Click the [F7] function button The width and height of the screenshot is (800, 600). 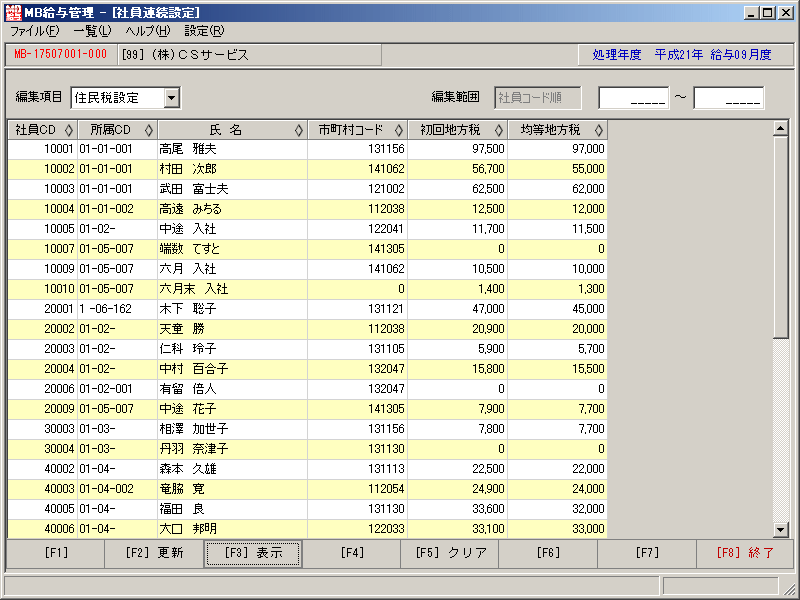[646, 553]
